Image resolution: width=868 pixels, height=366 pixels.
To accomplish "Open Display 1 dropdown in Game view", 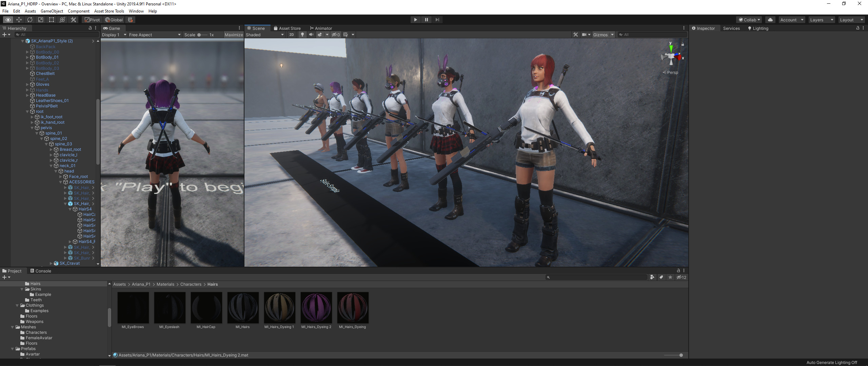I will pos(114,35).
